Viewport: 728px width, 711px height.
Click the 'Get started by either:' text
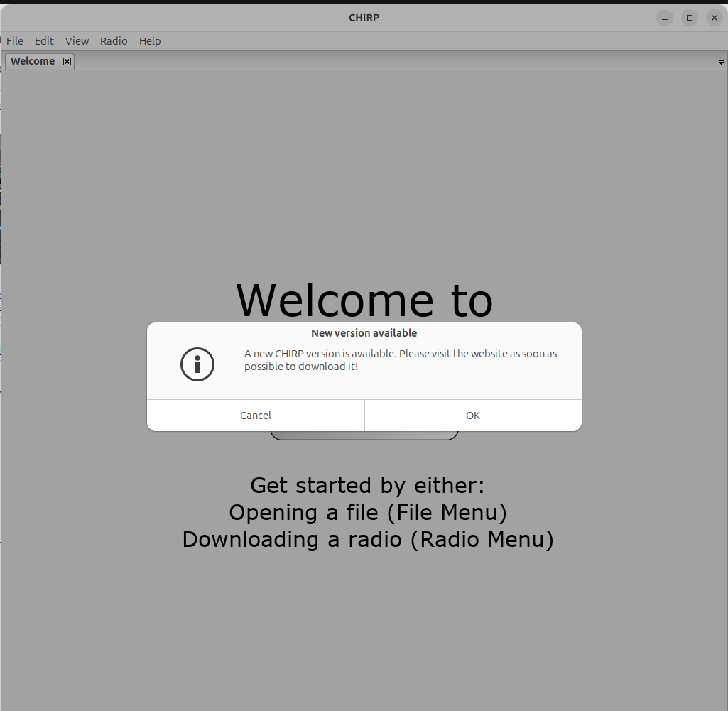pyautogui.click(x=367, y=485)
